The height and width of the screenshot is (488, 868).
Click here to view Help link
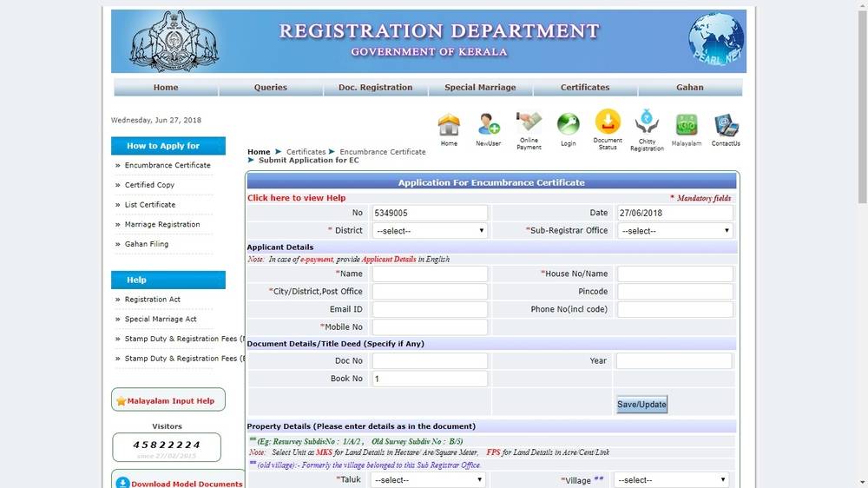(296, 198)
